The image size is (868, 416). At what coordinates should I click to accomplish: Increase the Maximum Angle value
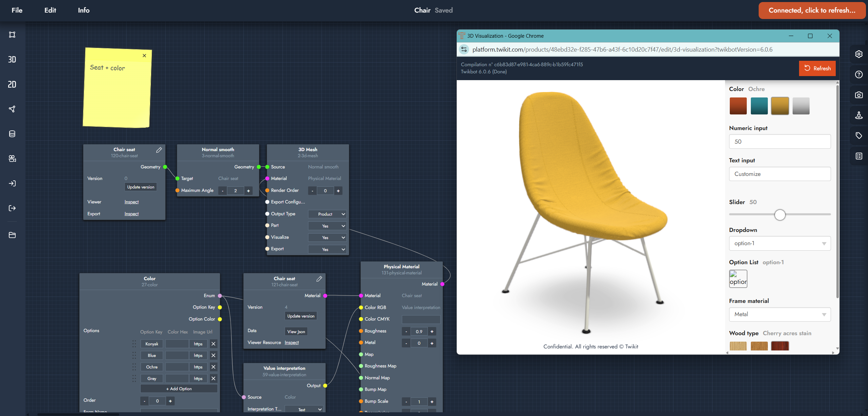click(x=248, y=191)
